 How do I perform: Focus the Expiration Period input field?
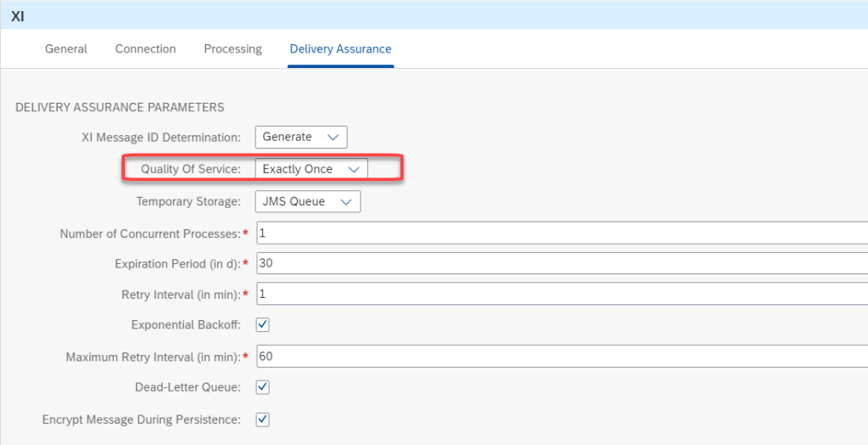[x=560, y=263]
